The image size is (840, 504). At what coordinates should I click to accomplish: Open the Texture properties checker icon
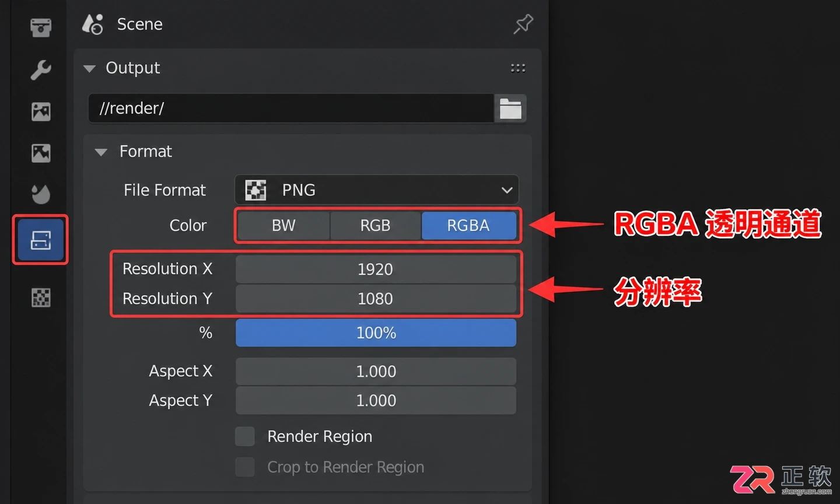[x=41, y=297]
